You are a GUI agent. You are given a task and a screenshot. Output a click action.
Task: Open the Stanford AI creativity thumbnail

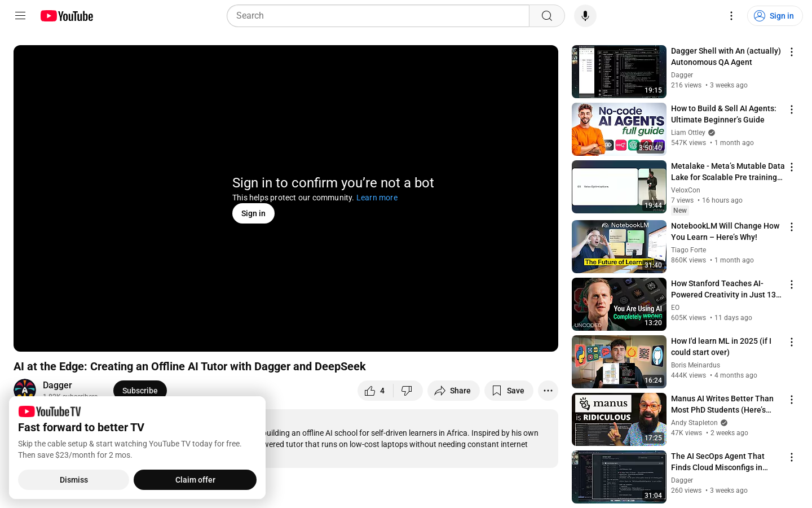(x=619, y=304)
